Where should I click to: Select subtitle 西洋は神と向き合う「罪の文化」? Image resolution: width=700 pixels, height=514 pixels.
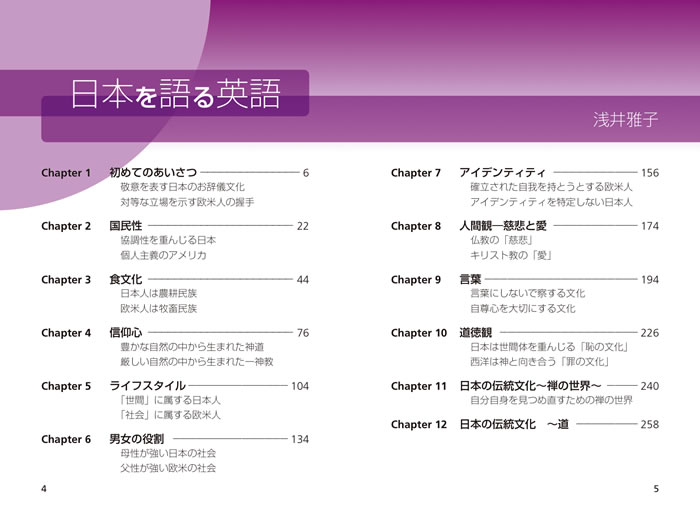click(x=540, y=361)
